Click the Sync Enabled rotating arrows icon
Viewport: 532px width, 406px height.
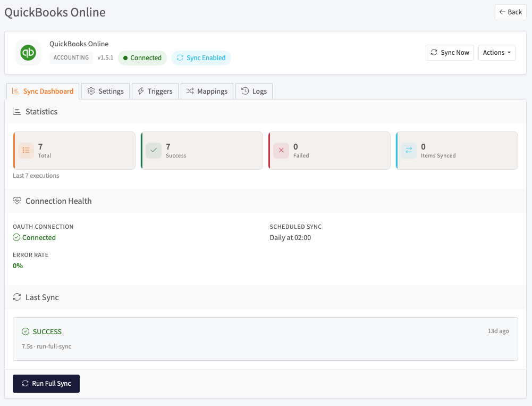click(x=180, y=58)
